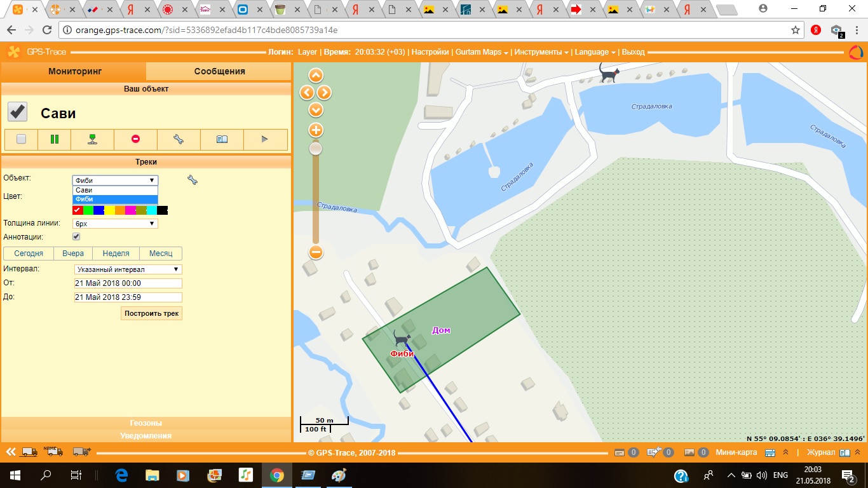
Task: Click the wrench icon next to Объект
Action: click(x=193, y=180)
